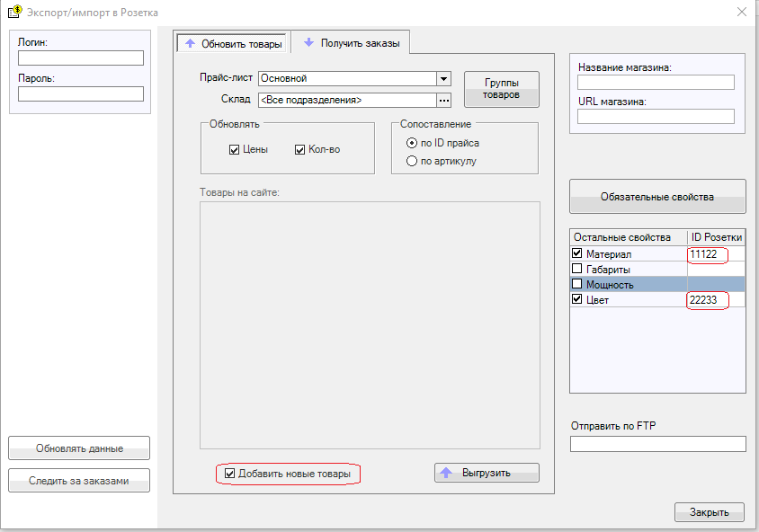The width and height of the screenshot is (759, 532).
Task: Click the app icon in title bar
Action: click(14, 12)
